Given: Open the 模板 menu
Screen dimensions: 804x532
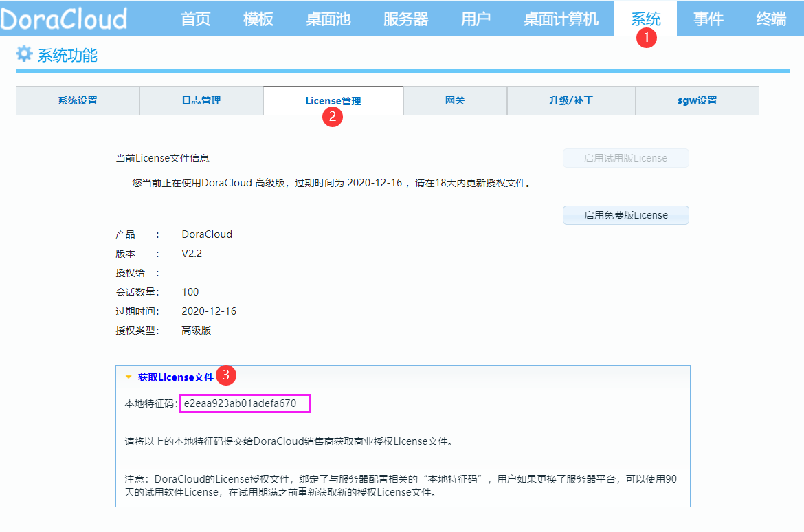Looking at the screenshot, I should point(258,19).
